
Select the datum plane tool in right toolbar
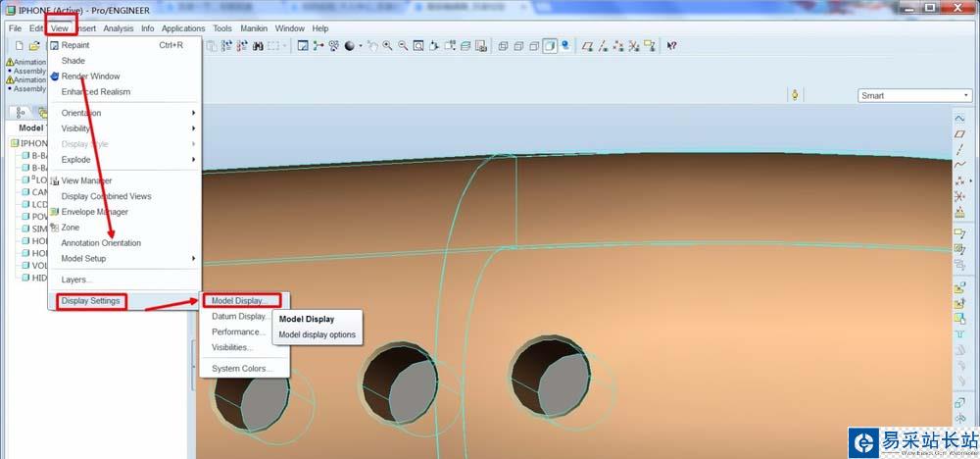959,133
